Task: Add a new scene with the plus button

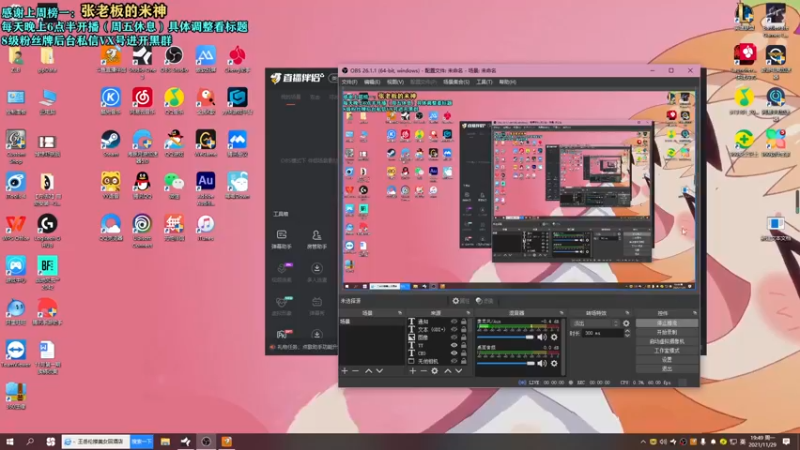Action: [x=345, y=371]
